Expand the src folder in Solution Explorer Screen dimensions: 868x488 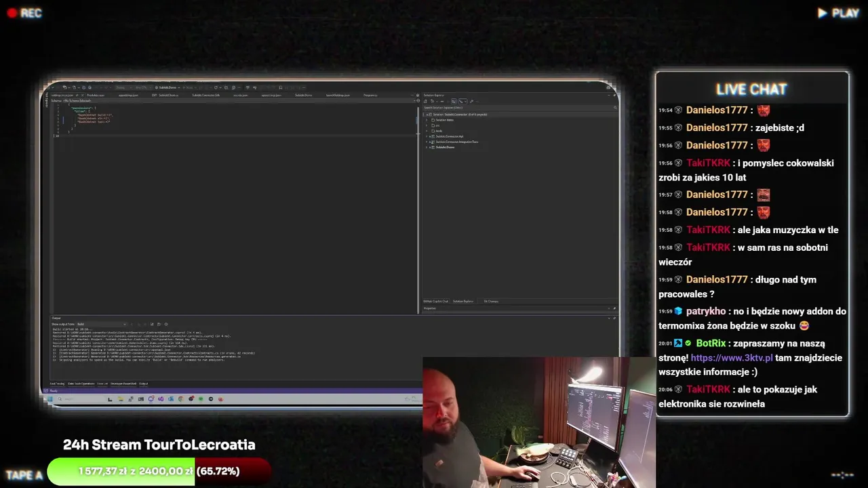point(427,125)
